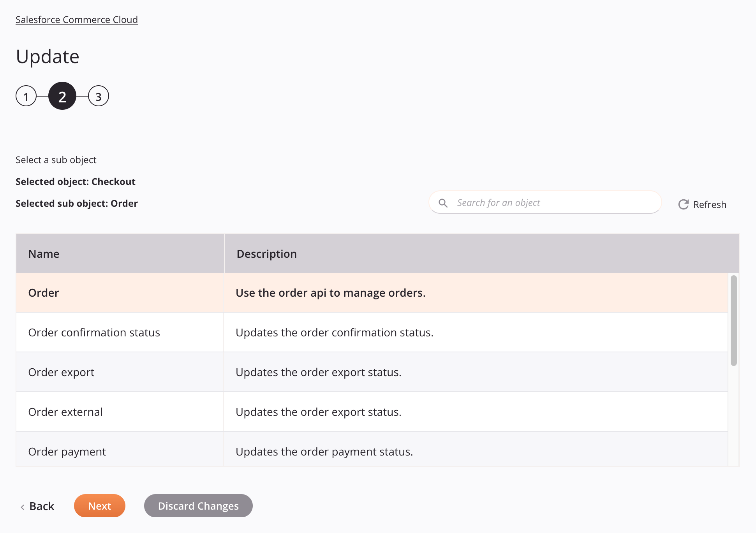756x533 pixels.
Task: Click the Salesforce Commerce Cloud link
Action: 77,19
